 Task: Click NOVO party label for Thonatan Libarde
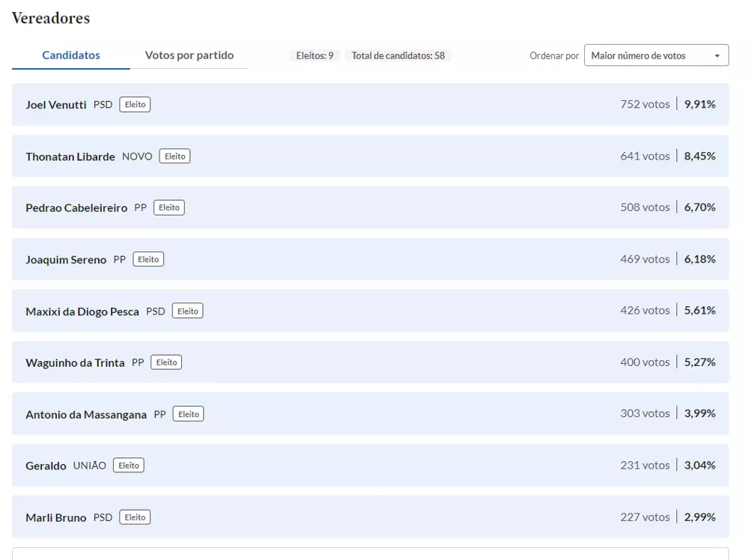(137, 156)
